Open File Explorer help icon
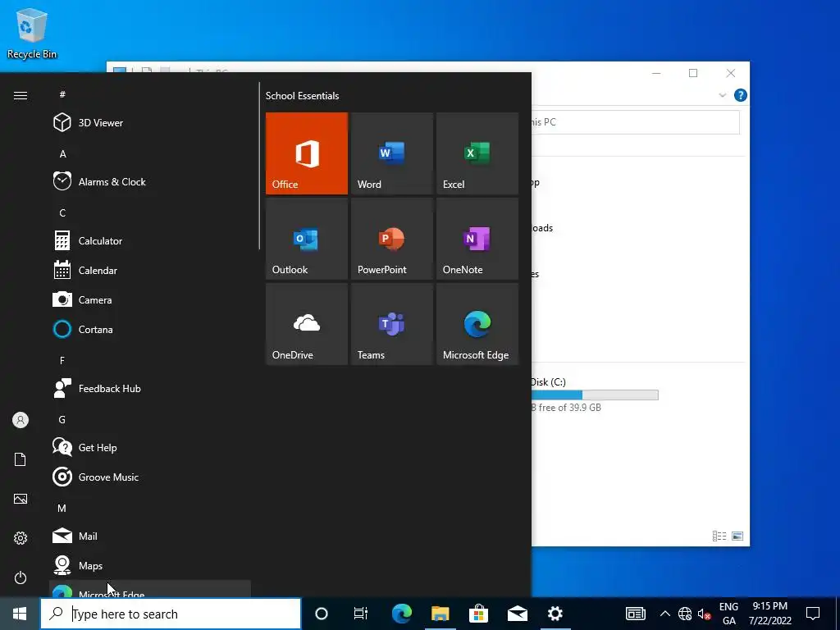The image size is (840, 630). point(741,95)
